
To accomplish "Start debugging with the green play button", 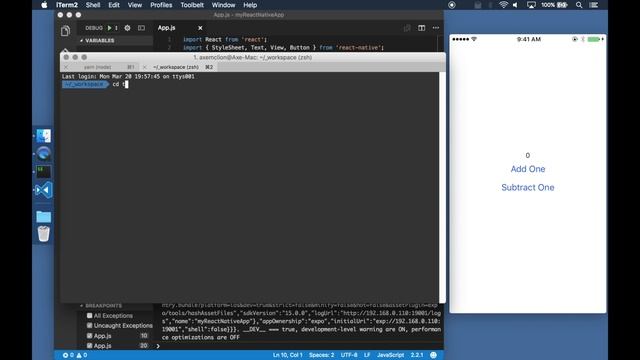I will pos(109,28).
